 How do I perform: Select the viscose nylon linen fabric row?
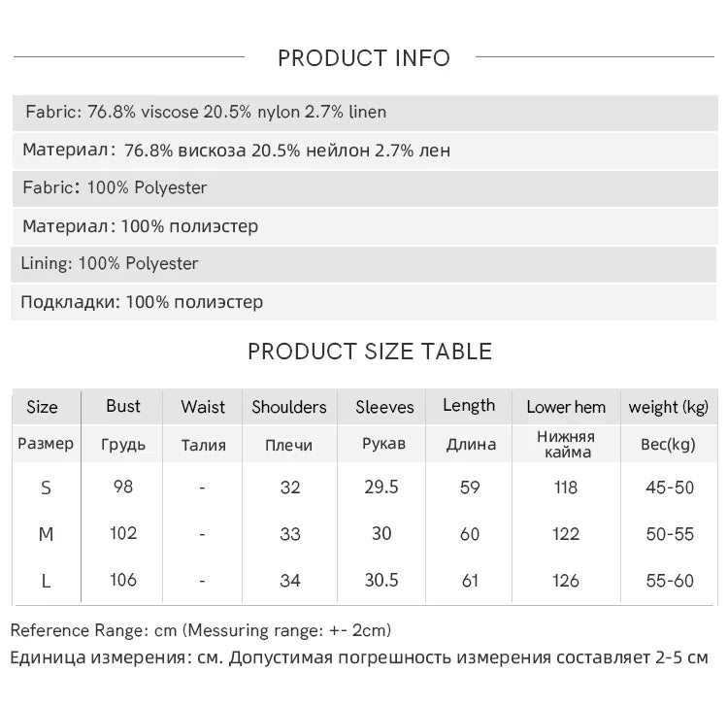pos(365,113)
